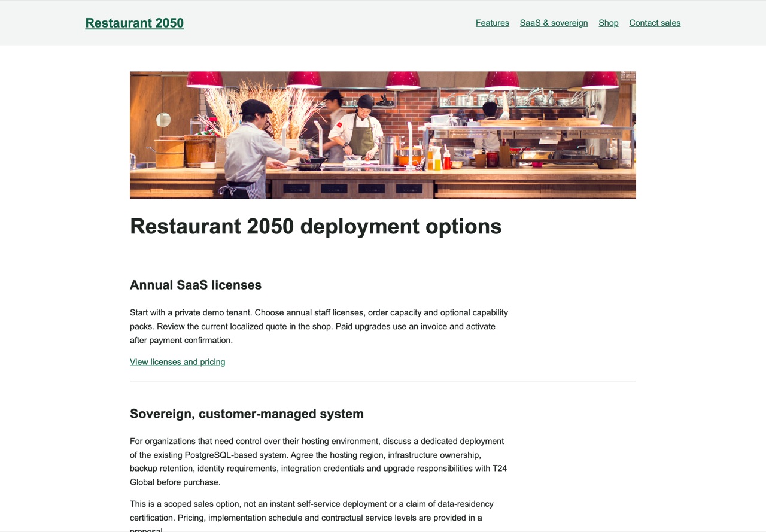Click the Restaurant 2050 deployment options heading

[x=316, y=226]
